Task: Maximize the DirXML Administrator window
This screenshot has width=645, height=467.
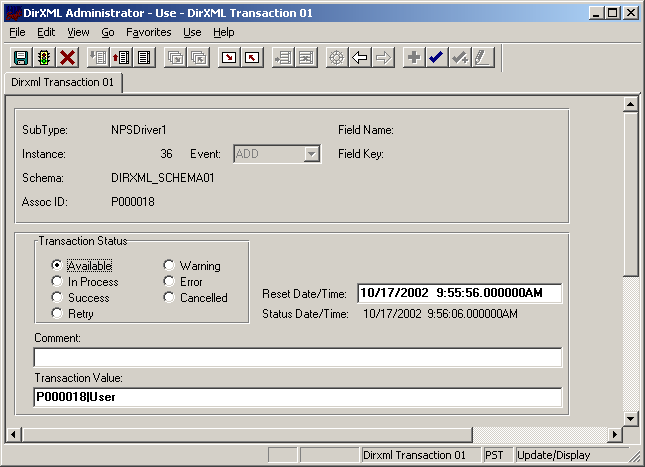Action: point(612,13)
